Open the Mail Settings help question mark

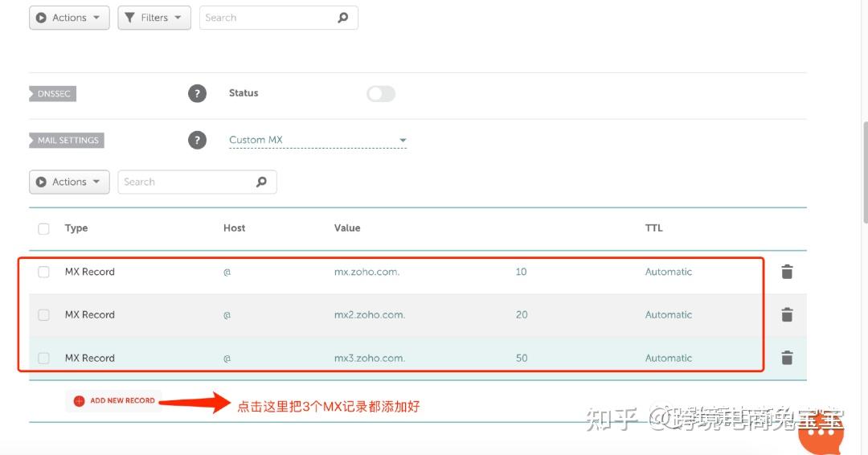click(197, 140)
